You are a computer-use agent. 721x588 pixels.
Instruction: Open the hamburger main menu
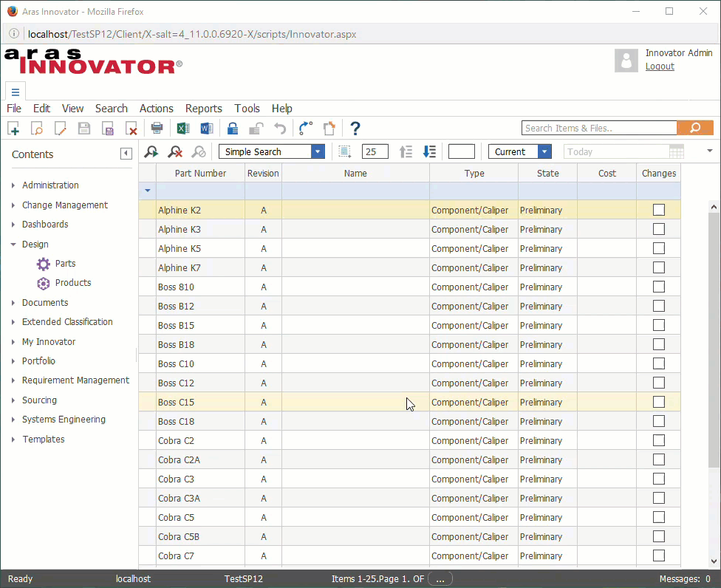click(16, 92)
